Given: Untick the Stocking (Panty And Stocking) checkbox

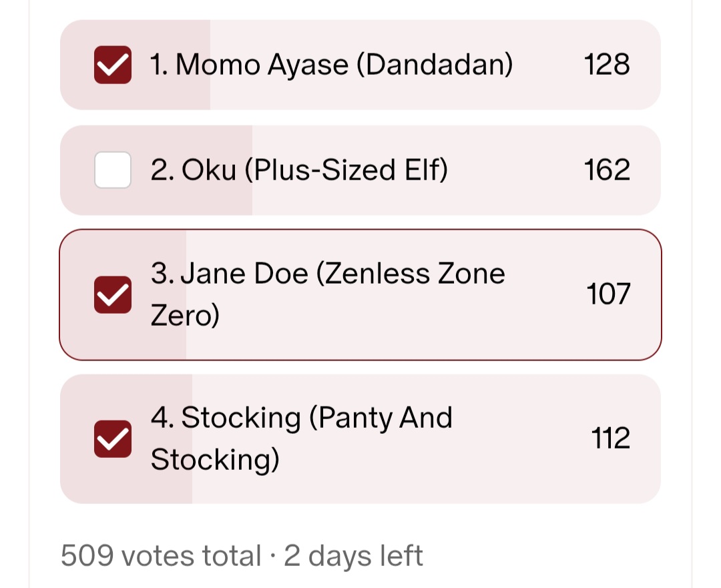Looking at the screenshot, I should (112, 438).
